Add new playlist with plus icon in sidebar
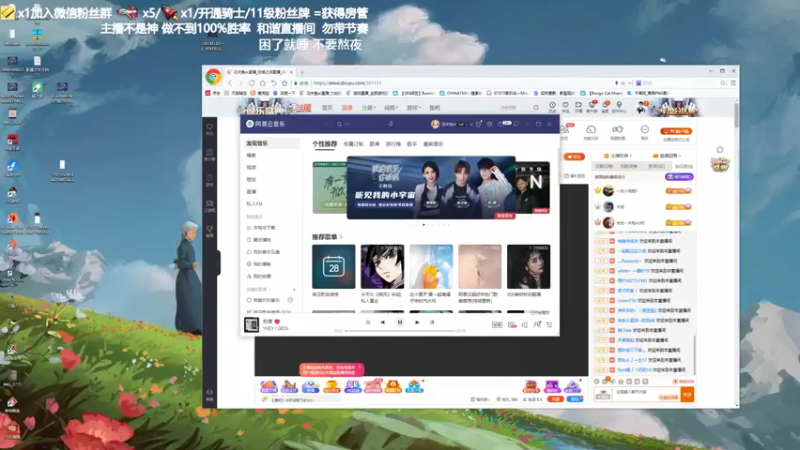 pyautogui.click(x=294, y=289)
